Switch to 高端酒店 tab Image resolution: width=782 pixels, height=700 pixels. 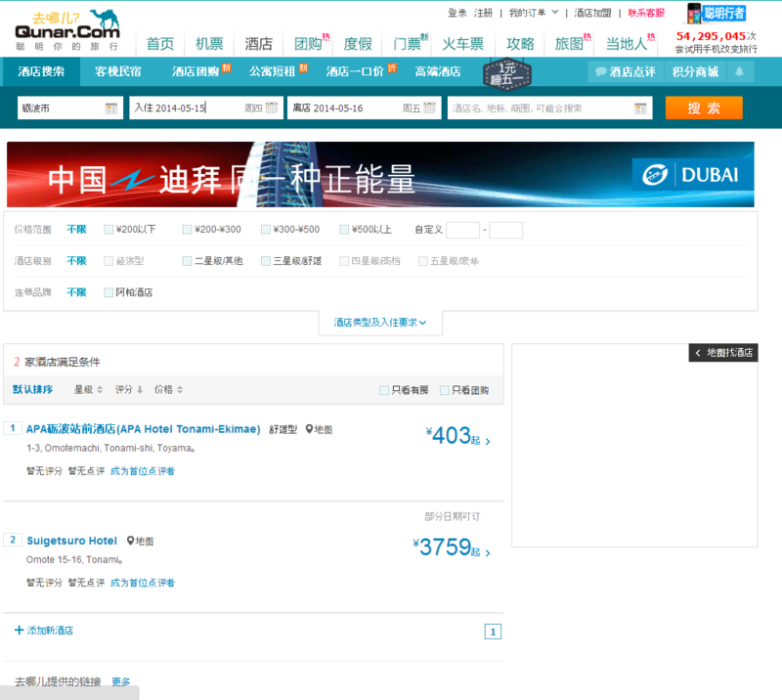coord(438,71)
